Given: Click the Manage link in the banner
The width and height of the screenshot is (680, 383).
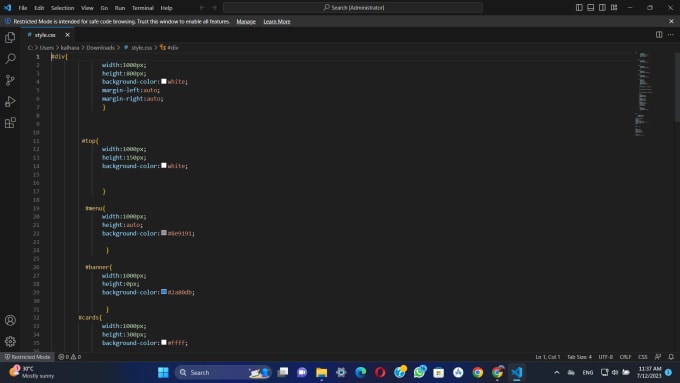Looking at the screenshot, I should pos(246,21).
